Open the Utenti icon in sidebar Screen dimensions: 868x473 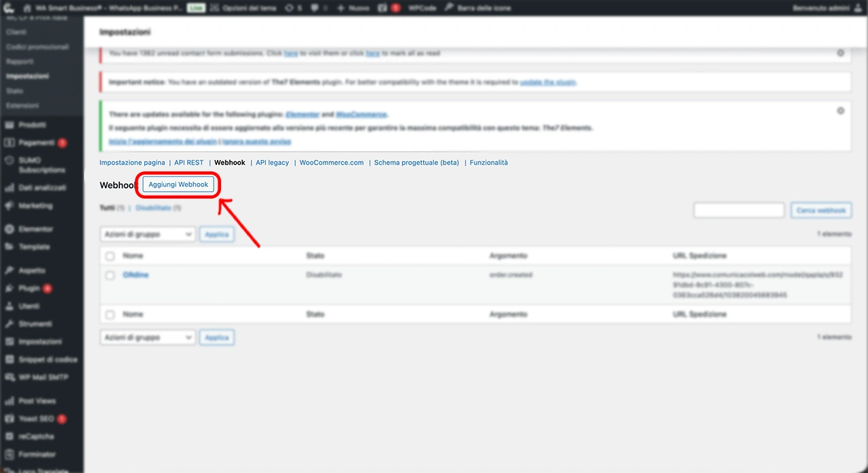(x=9, y=306)
